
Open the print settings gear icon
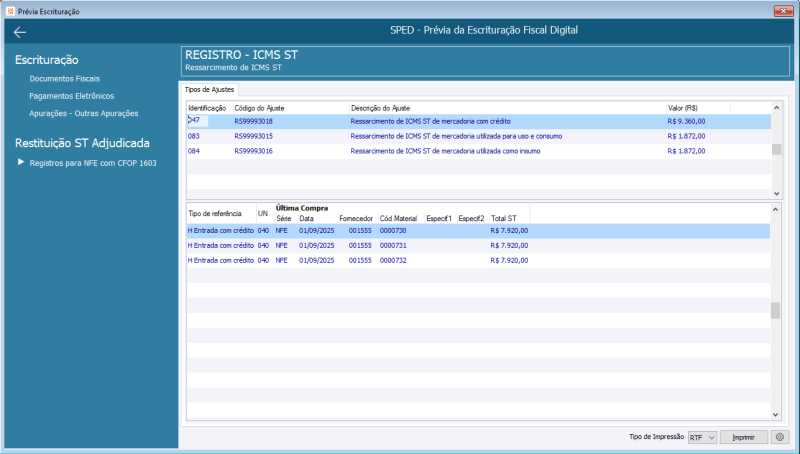click(x=780, y=437)
